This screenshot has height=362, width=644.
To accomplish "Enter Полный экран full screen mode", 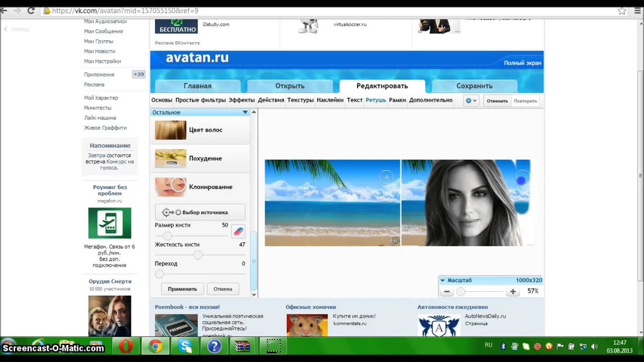I will (x=523, y=63).
